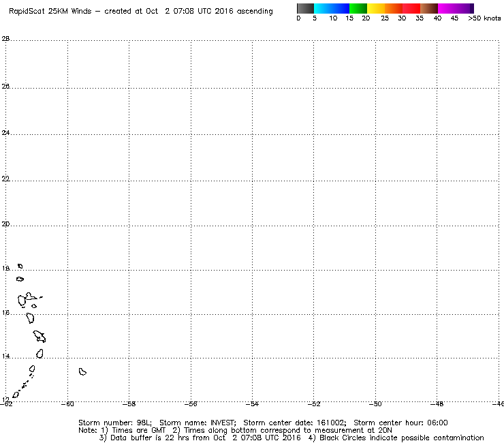Click the St. Lucia island outline near 14N
The image size is (504, 443).
click(x=40, y=354)
